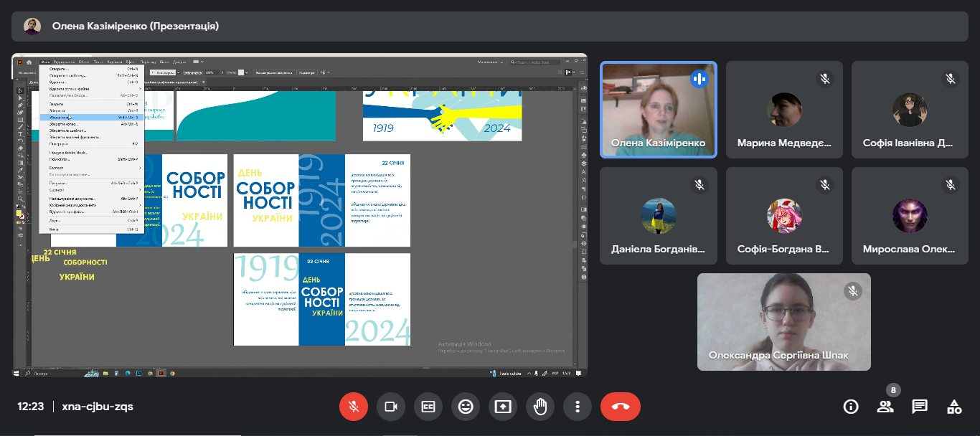Expand Колірний режим документа submenu

tap(92, 205)
